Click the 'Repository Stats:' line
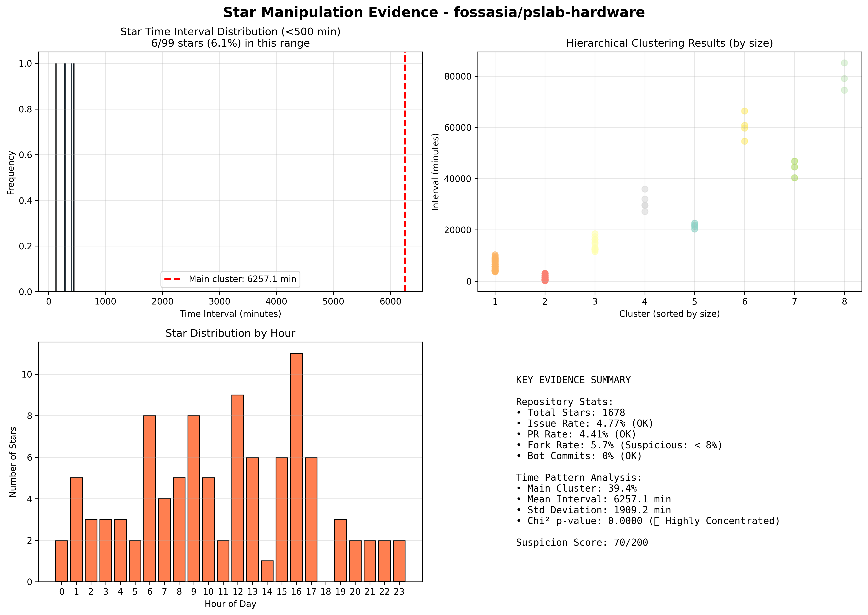868x615 pixels. tap(564, 402)
